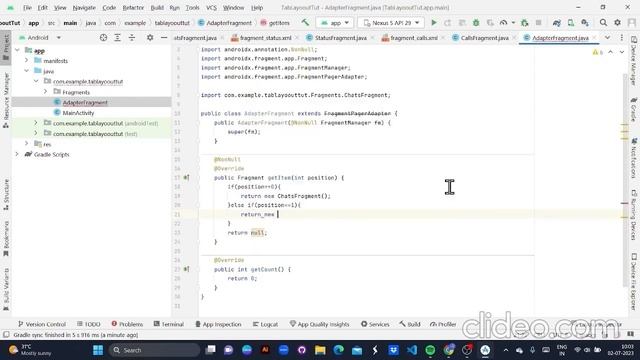The height and width of the screenshot is (360, 640).
Task: Open the Nexus 5 API 29 device dropdown
Action: click(x=391, y=23)
